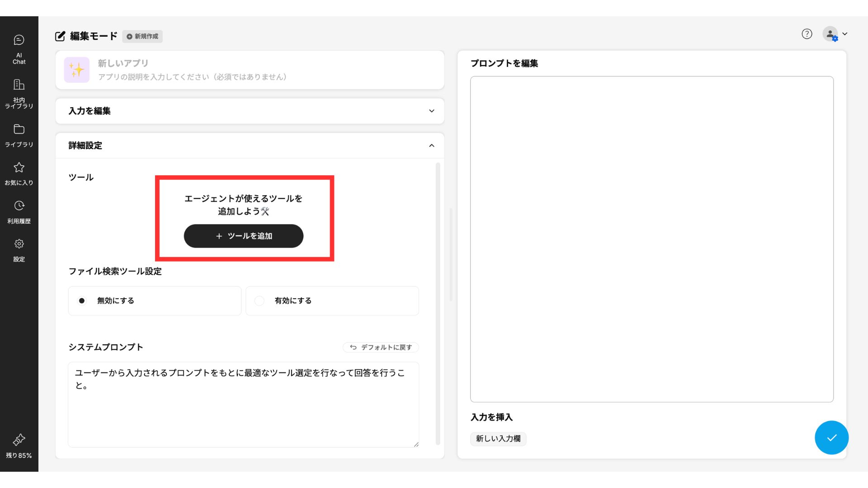
Task: Open お気に入り star favorites
Action: (19, 168)
